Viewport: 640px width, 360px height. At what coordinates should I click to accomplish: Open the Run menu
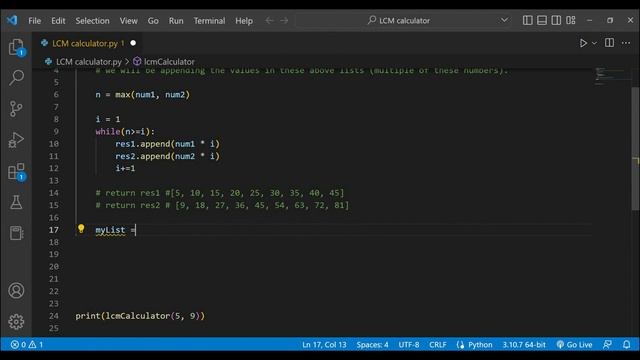[x=176, y=20]
